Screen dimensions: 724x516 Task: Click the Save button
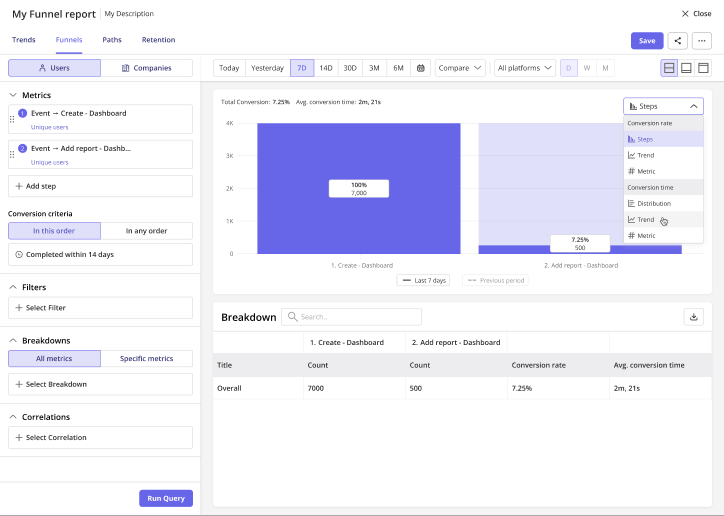[647, 41]
